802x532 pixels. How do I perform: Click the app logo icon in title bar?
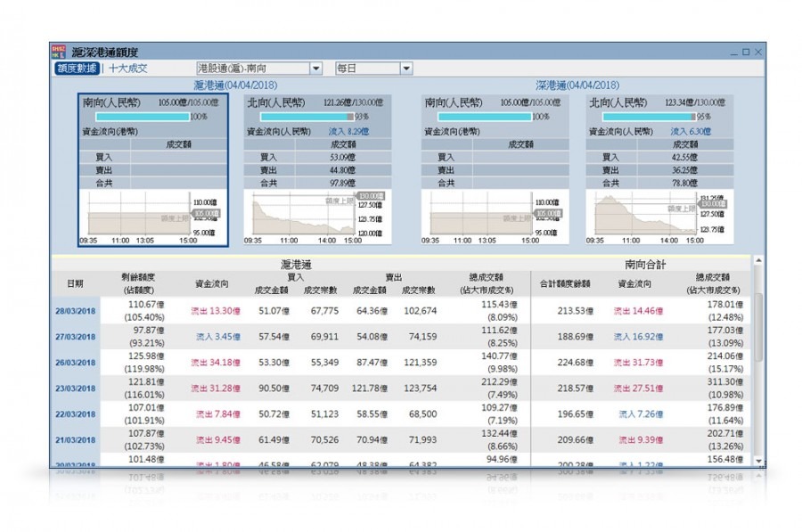tap(58, 53)
